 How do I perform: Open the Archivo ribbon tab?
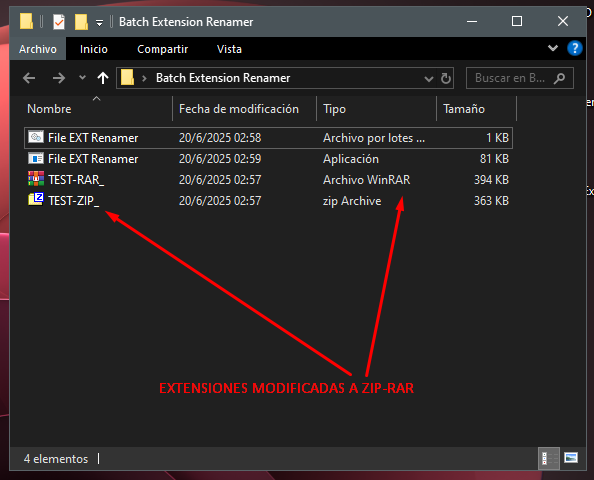pos(38,49)
